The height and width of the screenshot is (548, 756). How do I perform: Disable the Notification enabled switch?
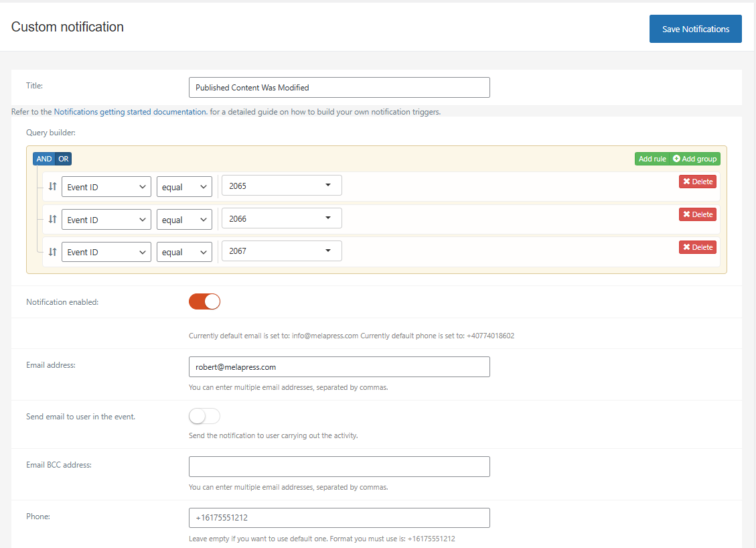pyautogui.click(x=204, y=301)
